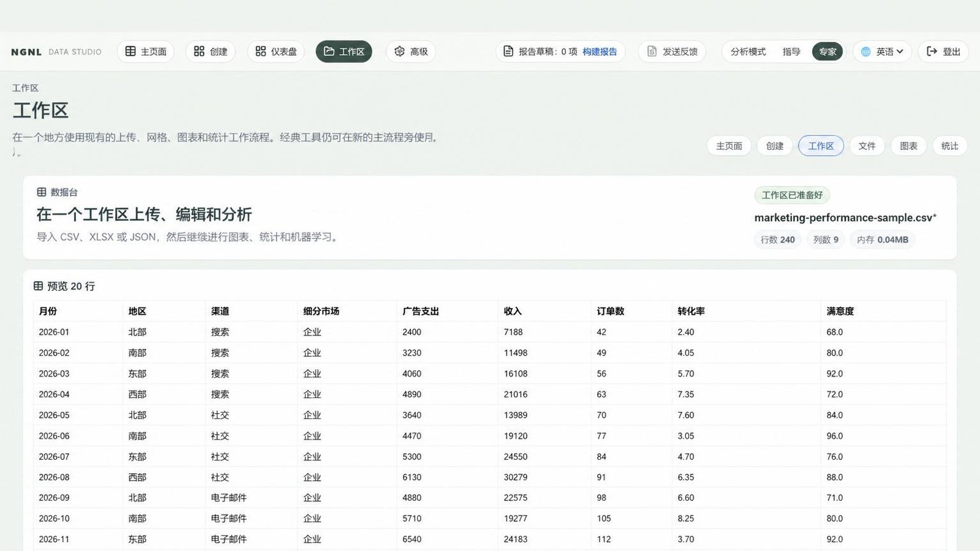Click the 列数 9 chip

pos(826,239)
